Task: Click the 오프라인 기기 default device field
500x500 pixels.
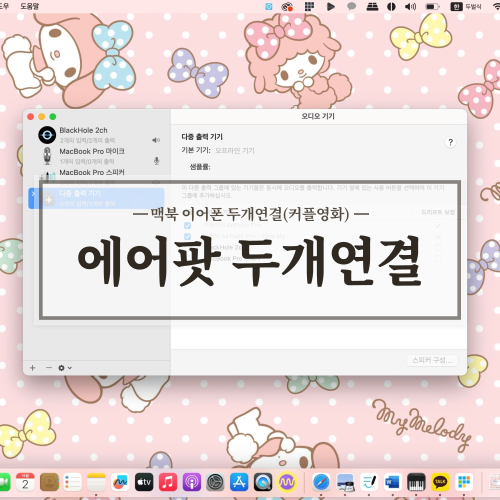Action: point(235,151)
